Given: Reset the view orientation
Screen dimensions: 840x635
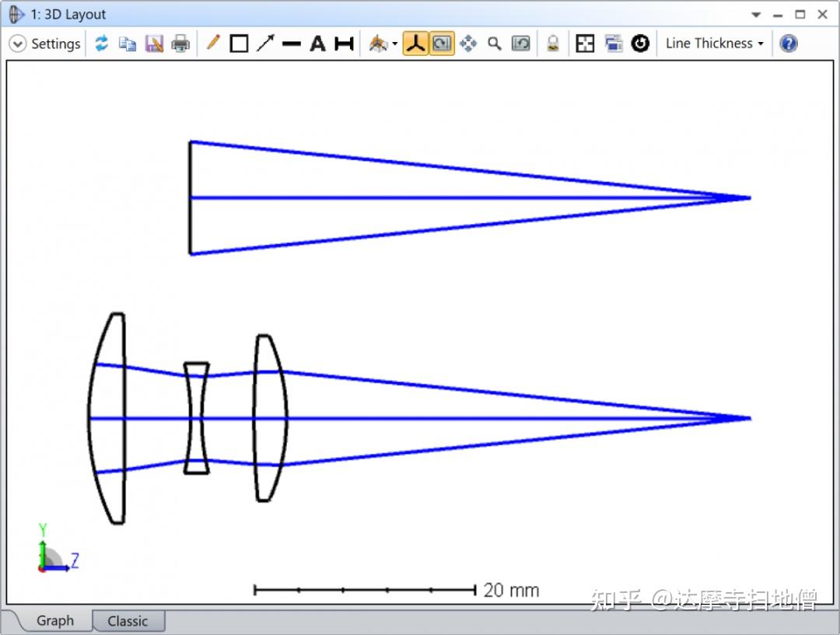Looking at the screenshot, I should point(641,43).
